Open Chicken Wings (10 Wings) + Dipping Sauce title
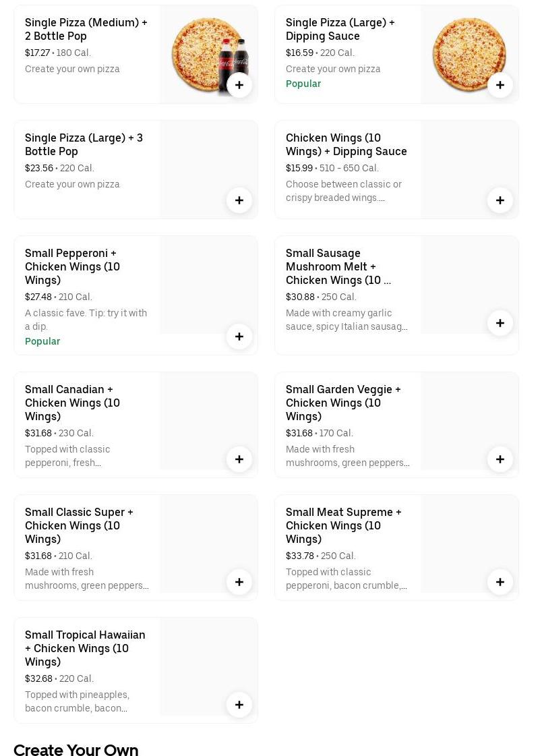The width and height of the screenshot is (542, 756). 346,144
